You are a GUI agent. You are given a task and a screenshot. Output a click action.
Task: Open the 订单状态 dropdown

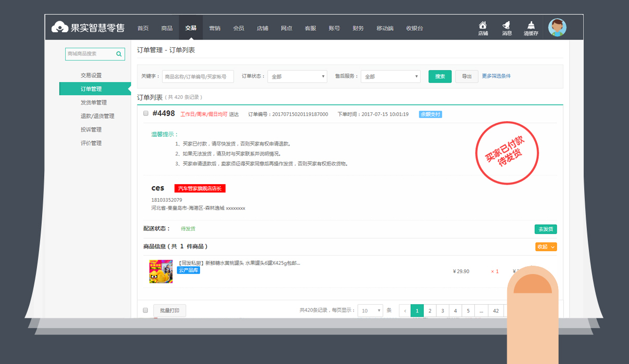[x=297, y=76]
